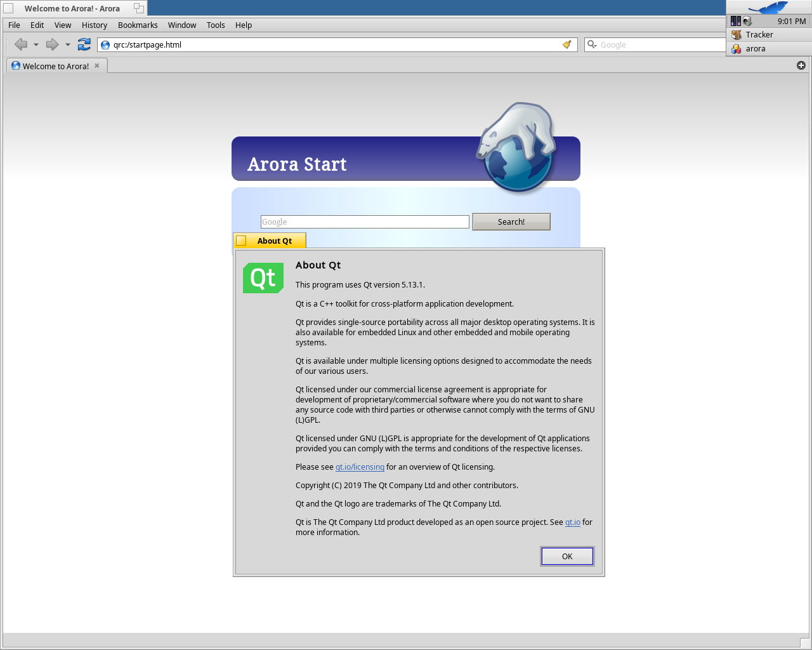The image size is (812, 650).
Task: Click the polar bear globe Arora logo
Action: point(516,147)
